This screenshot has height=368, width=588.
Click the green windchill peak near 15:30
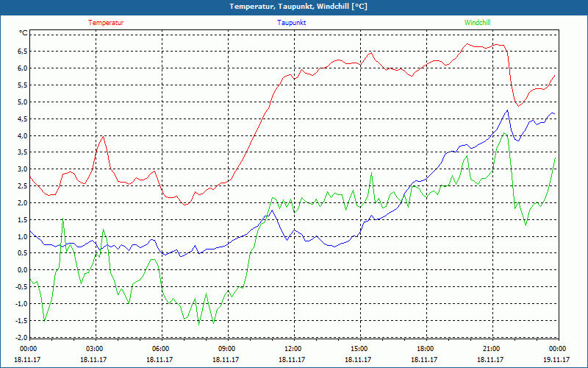tap(371, 173)
